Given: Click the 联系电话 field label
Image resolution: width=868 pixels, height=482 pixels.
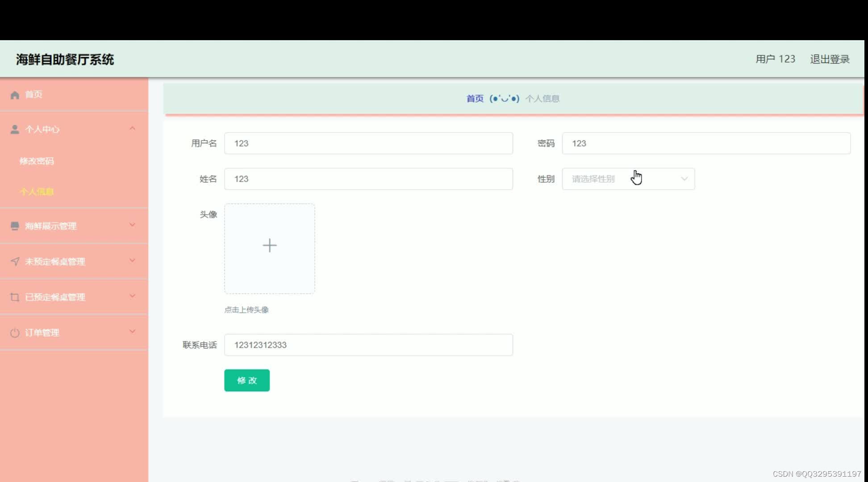Looking at the screenshot, I should click(x=200, y=345).
